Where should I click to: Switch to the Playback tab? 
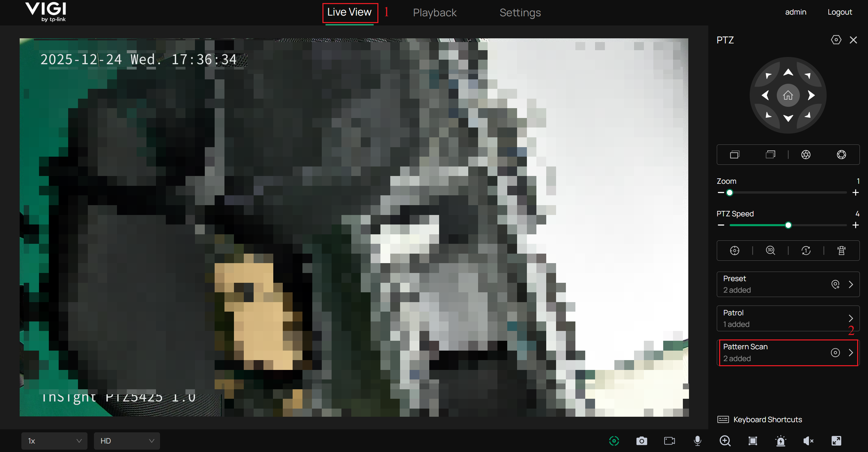[x=435, y=13]
